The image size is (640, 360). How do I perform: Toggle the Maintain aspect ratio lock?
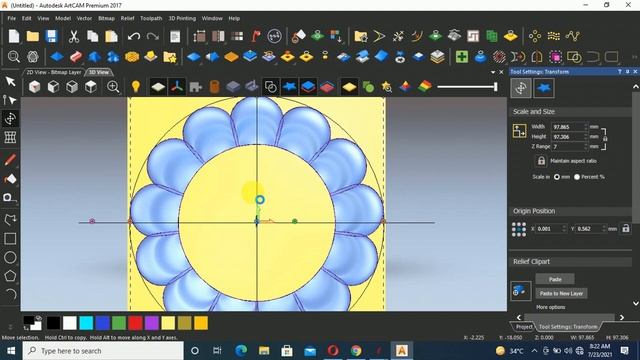click(x=541, y=161)
